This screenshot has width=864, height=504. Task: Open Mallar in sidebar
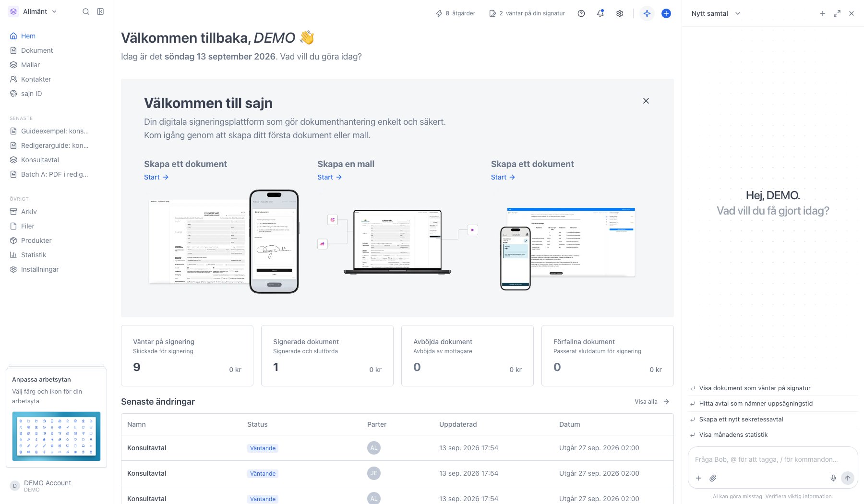[56, 65]
